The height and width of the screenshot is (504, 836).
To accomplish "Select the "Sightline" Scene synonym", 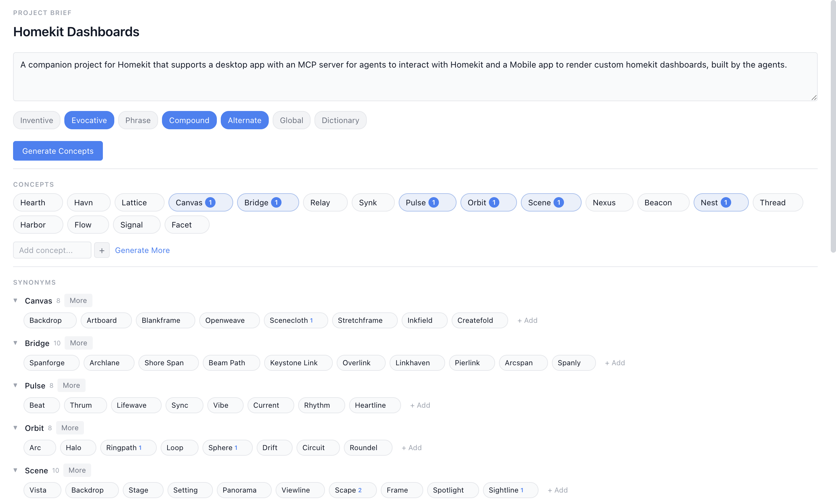I will (510, 490).
